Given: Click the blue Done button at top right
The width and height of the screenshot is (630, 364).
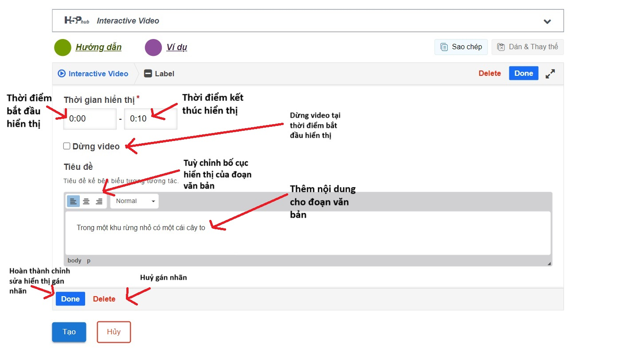Looking at the screenshot, I should 523,74.
